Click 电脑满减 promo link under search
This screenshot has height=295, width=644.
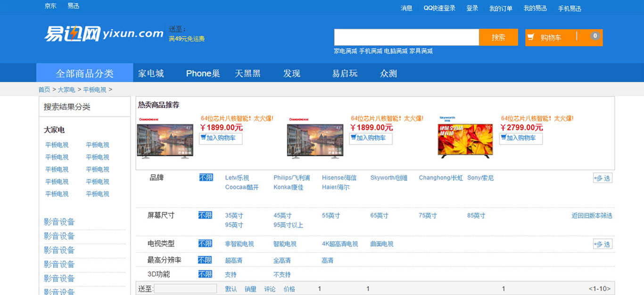(x=396, y=51)
